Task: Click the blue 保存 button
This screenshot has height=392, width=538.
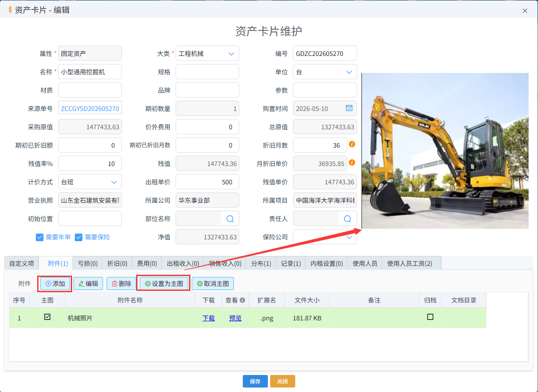Action: [255, 381]
